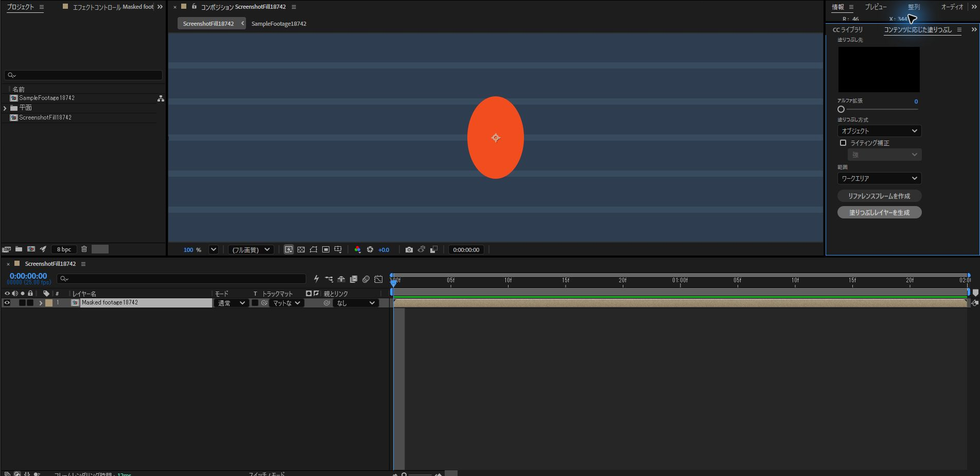Select ScreenshotFill18742 in the Project panel
Screen dimensions: 980x476
45,117
